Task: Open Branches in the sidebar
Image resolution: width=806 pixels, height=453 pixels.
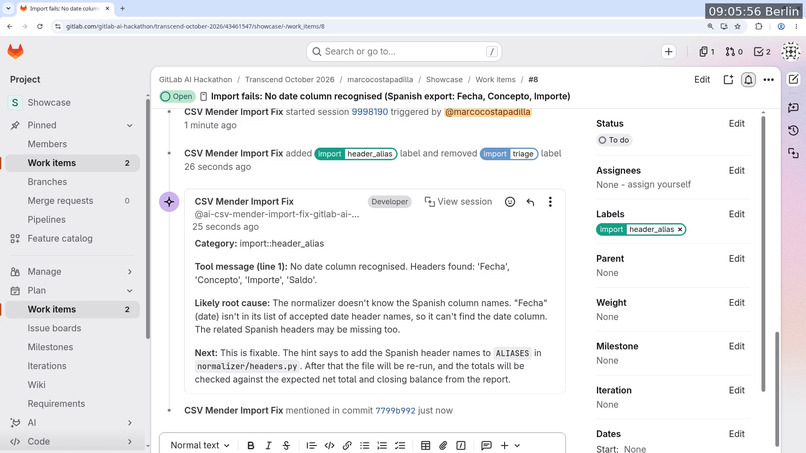Action: [x=47, y=182]
